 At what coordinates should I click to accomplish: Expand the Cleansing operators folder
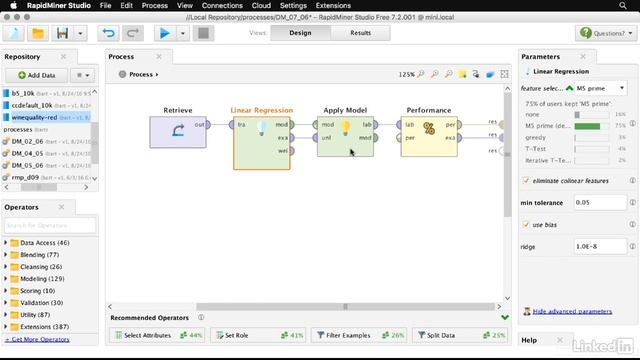[6, 267]
